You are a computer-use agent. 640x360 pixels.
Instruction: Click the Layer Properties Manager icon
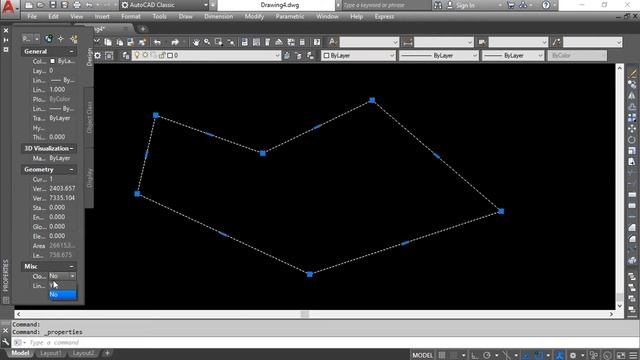point(126,56)
